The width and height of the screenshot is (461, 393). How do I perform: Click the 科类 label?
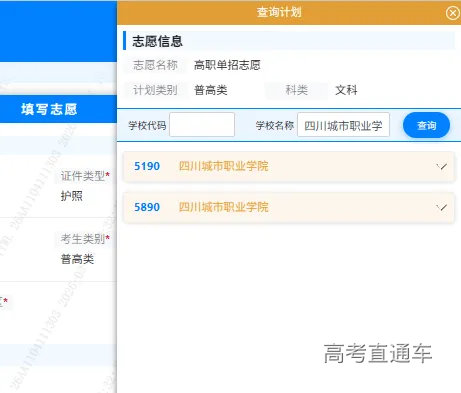coord(297,90)
